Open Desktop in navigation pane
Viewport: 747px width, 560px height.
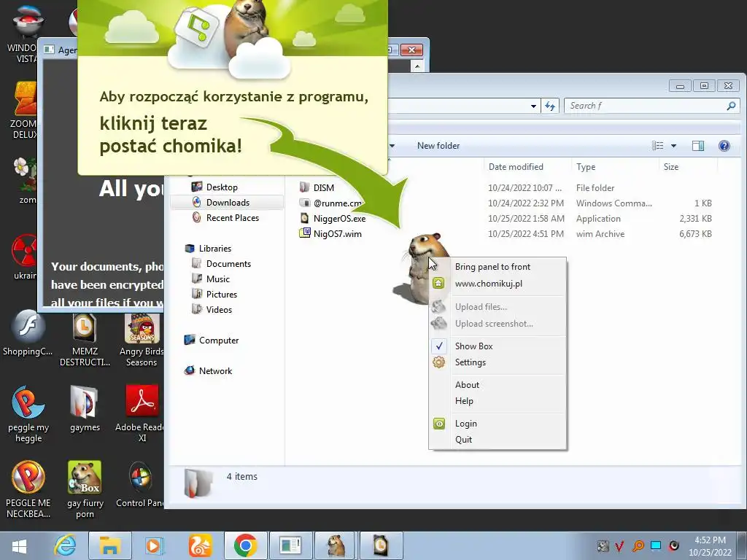tap(222, 187)
